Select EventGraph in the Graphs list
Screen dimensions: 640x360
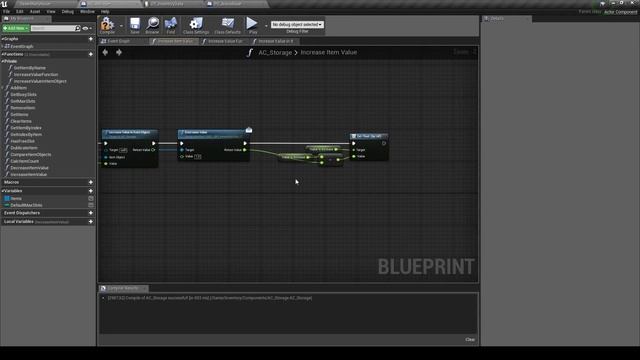pos(22,46)
